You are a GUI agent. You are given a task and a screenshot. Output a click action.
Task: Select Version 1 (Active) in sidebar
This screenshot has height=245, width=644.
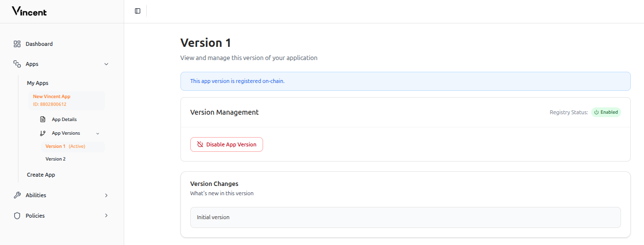tap(73, 146)
